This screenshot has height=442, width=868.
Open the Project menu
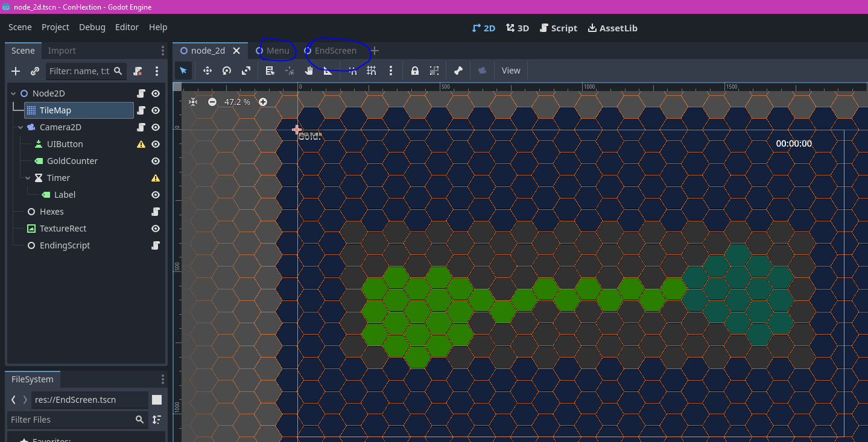[55, 27]
